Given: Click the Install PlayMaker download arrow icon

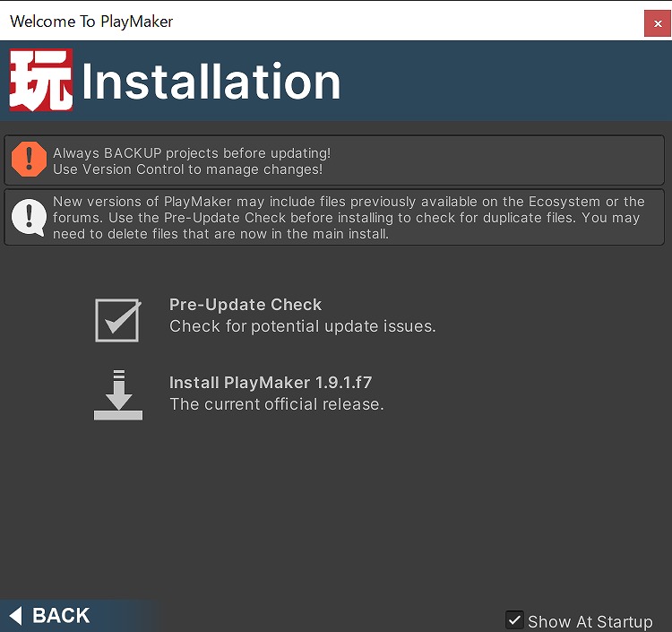Looking at the screenshot, I should click(118, 395).
